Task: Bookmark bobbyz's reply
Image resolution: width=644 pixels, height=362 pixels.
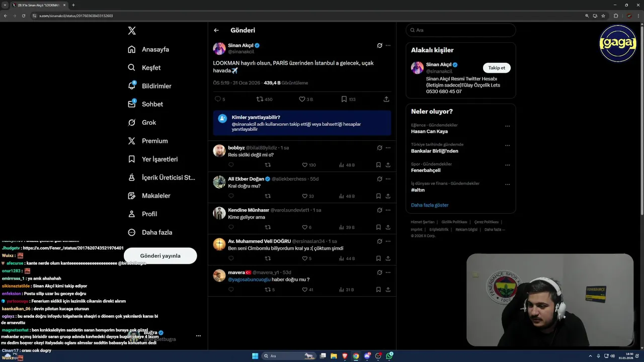Action: pos(378,165)
